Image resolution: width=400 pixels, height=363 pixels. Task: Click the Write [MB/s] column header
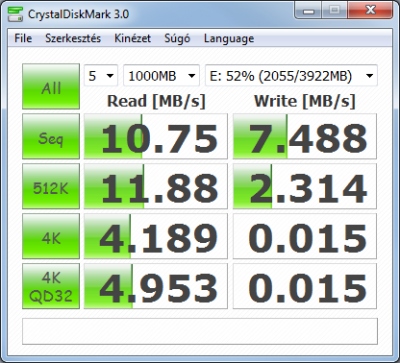(x=305, y=101)
